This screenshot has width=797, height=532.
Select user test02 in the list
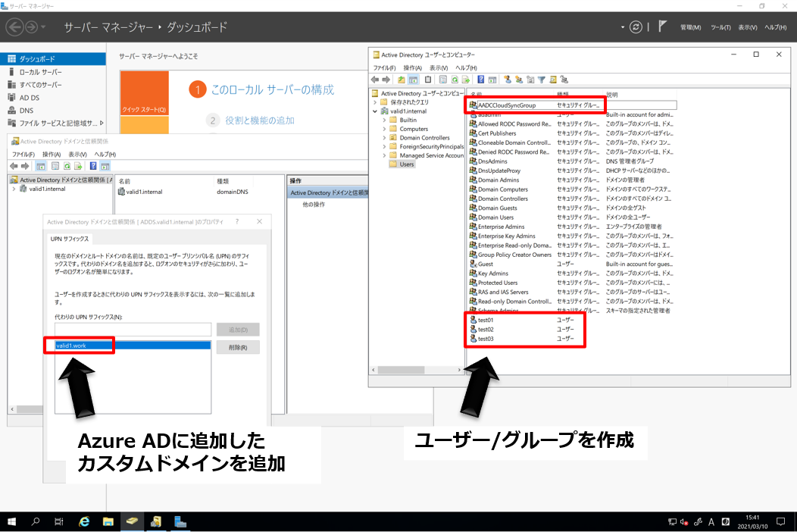pyautogui.click(x=486, y=330)
